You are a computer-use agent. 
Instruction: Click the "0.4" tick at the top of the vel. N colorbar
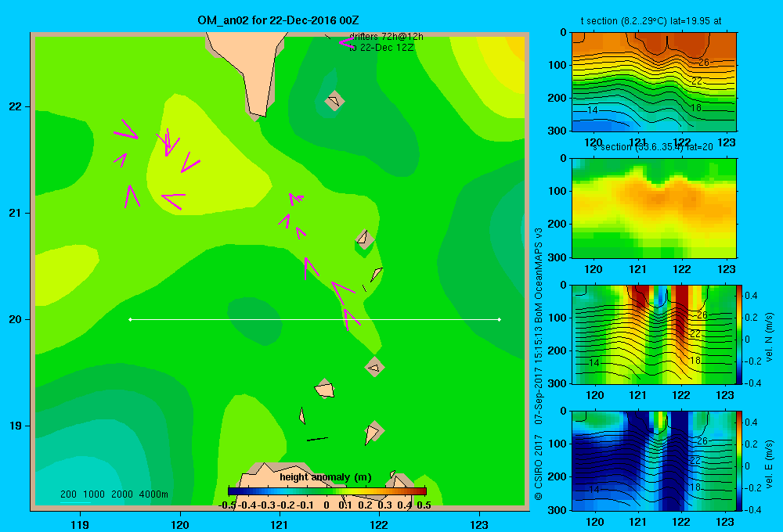coord(751,296)
